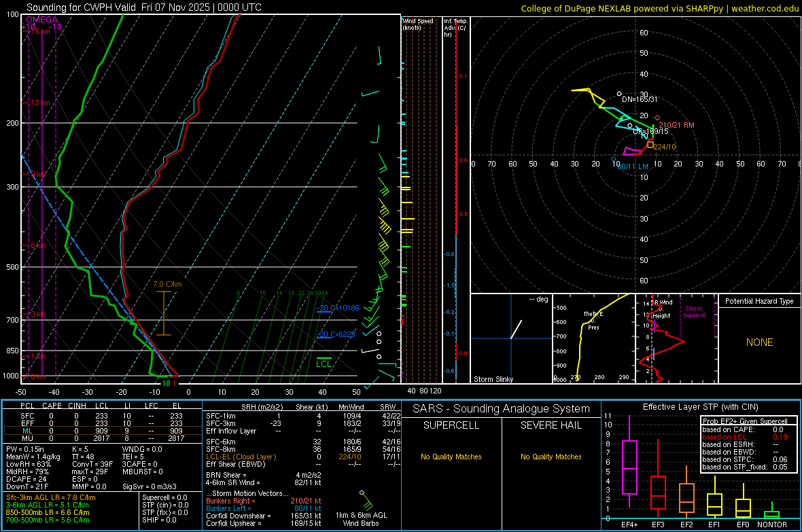802x532 pixels.
Task: Click the SUPERCELL analogue heading
Action: (451, 425)
